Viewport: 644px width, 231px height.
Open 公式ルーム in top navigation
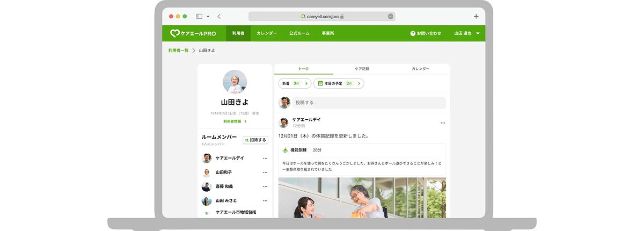[x=299, y=33]
